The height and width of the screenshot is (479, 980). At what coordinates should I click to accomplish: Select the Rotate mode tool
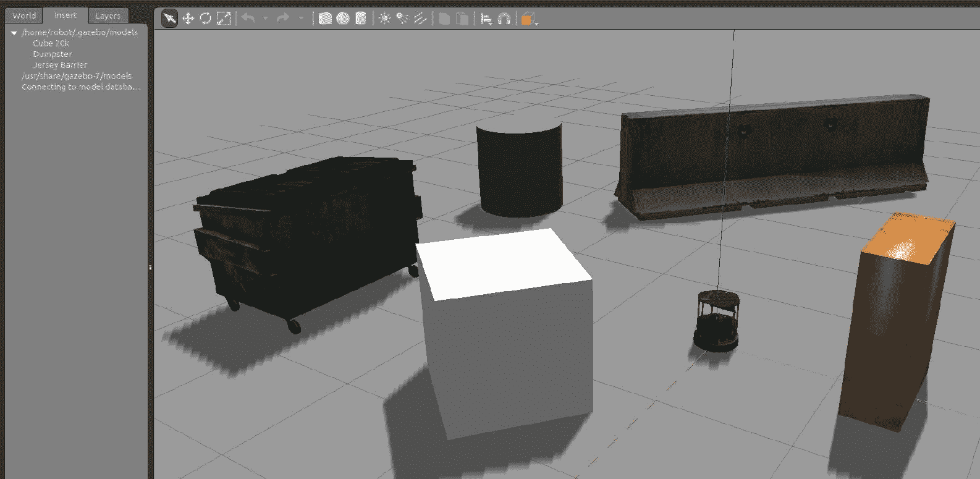click(x=206, y=19)
